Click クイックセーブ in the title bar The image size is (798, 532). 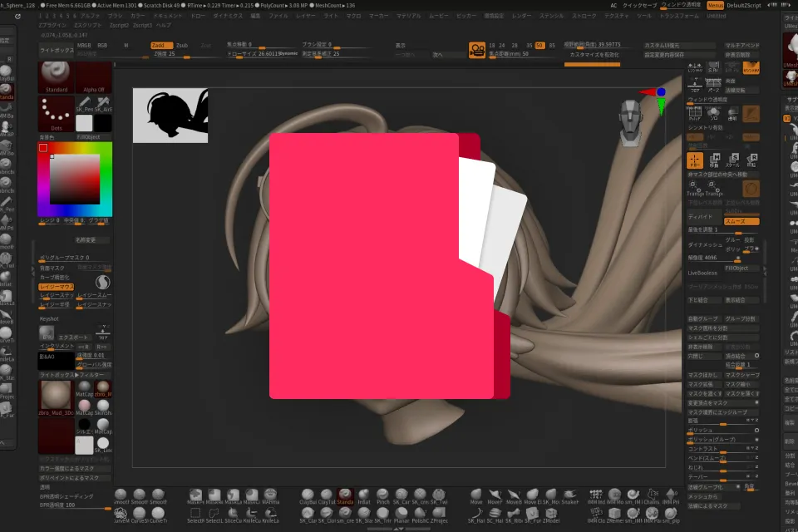click(639, 5)
